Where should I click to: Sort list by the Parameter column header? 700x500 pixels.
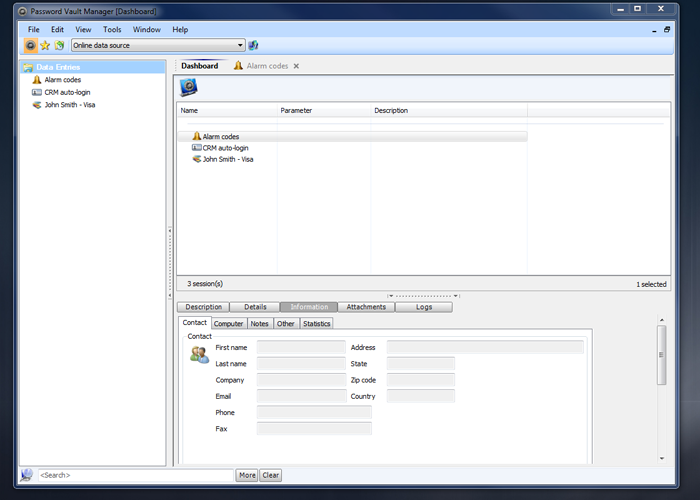pos(324,110)
